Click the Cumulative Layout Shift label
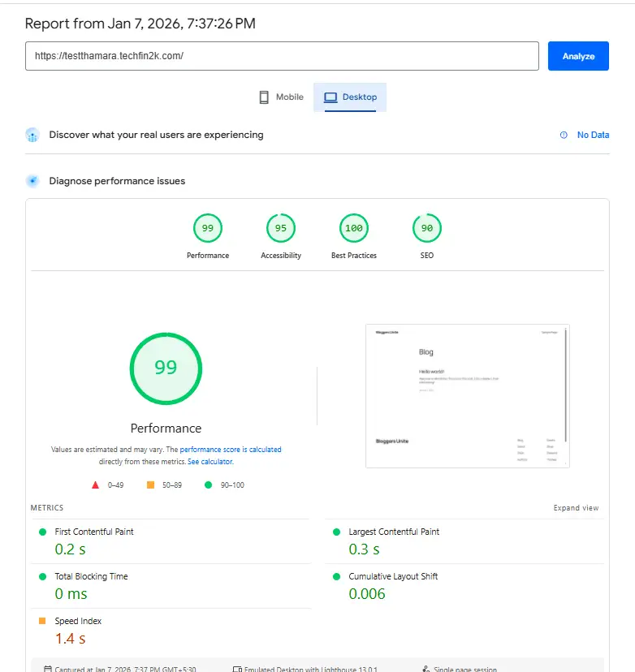 coord(393,576)
